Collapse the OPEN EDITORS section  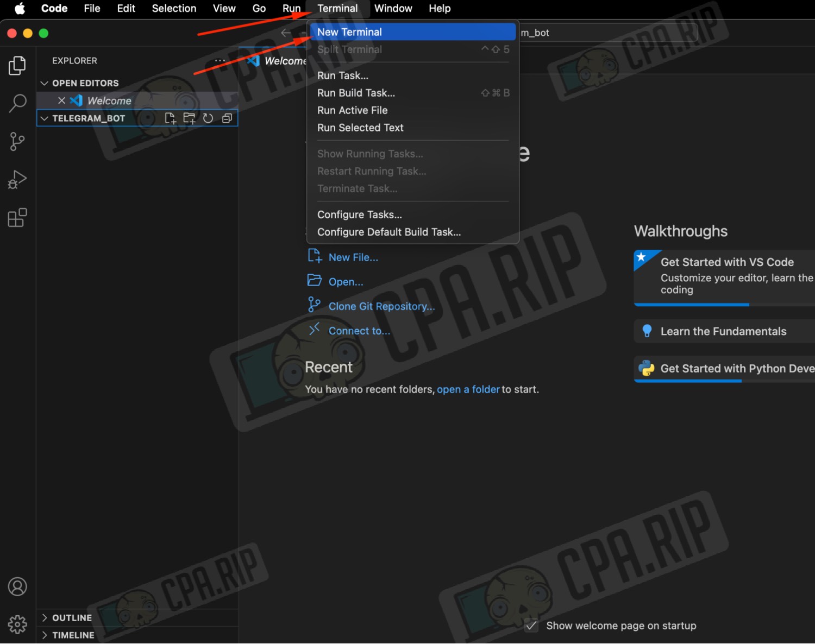[45, 83]
